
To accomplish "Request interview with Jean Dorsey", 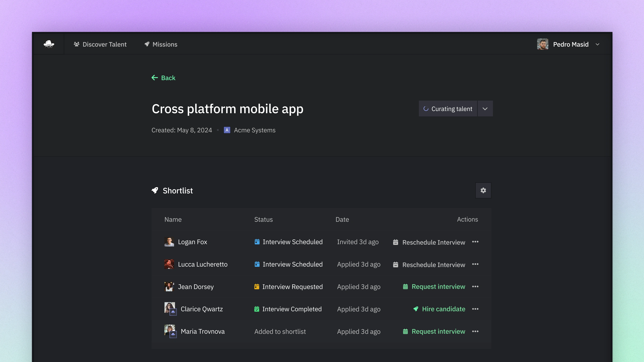I will pos(434,287).
